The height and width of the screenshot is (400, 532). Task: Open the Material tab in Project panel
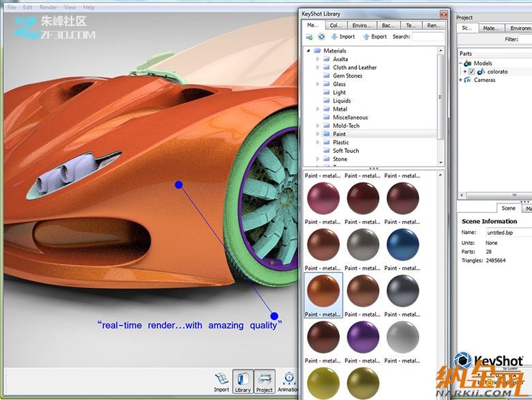pos(492,29)
